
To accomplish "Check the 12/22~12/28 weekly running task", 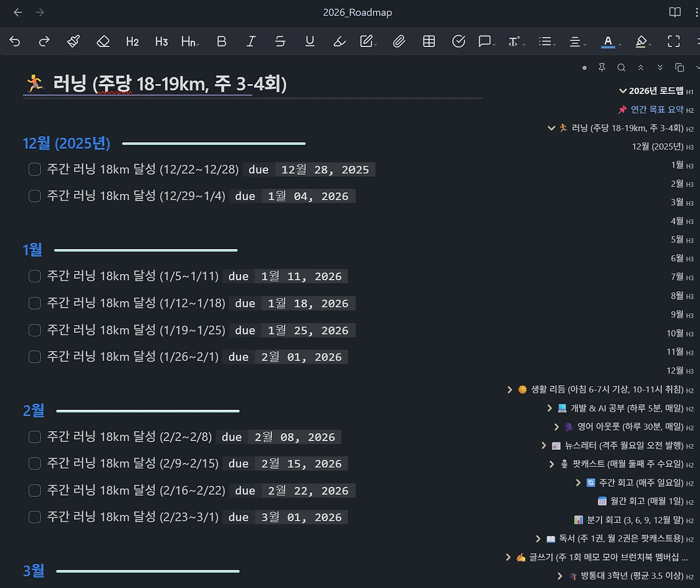I will [34, 169].
